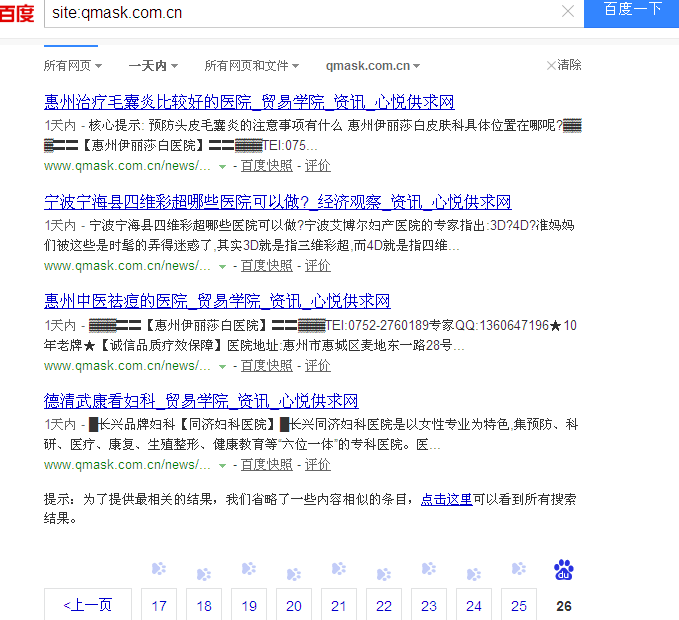
Task: Go to results page 24
Action: [x=474, y=604]
